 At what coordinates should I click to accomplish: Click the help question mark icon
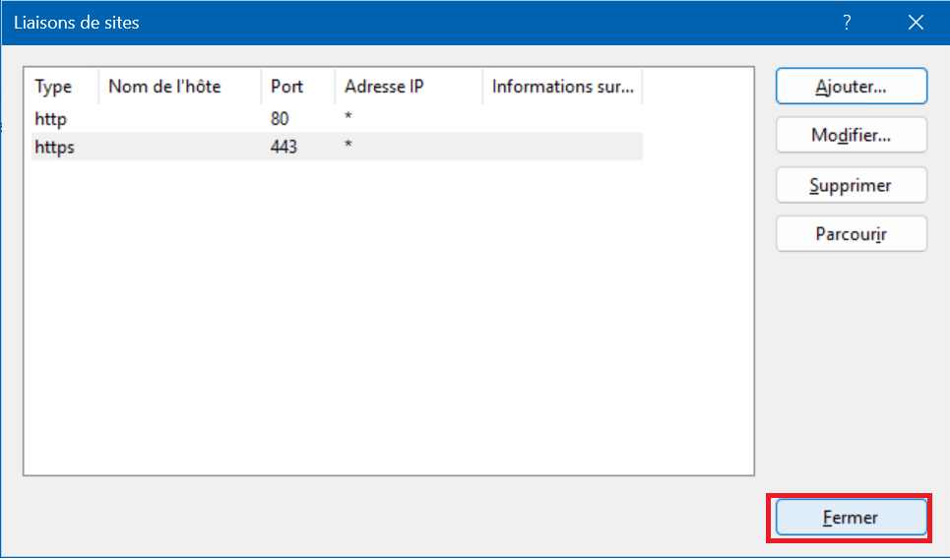click(x=847, y=23)
